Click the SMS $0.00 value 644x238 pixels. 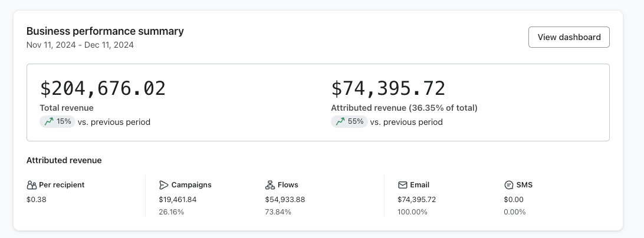513,200
